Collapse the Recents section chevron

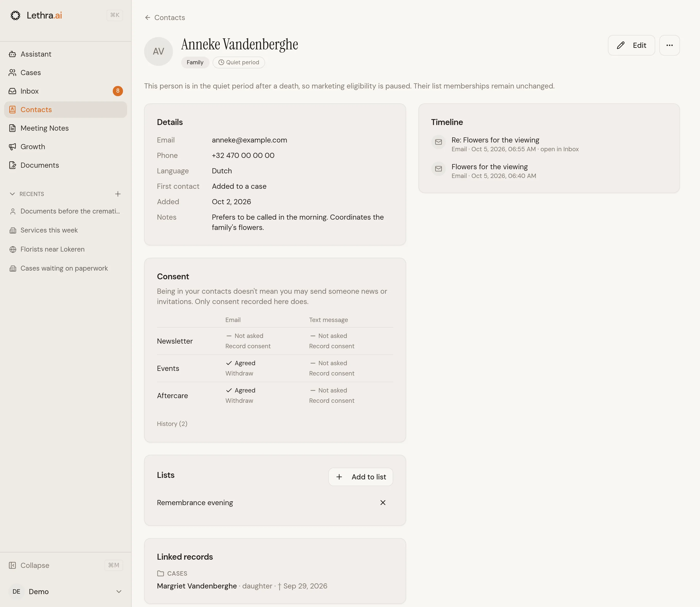13,194
